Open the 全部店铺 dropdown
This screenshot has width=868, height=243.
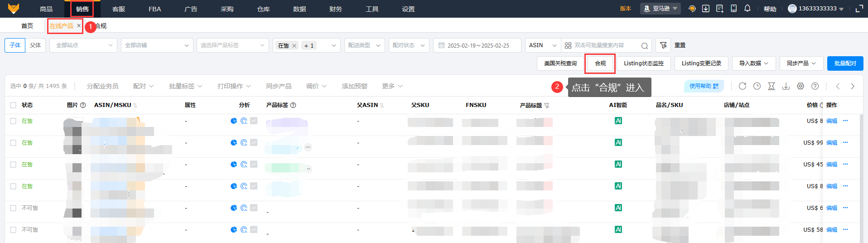[157, 45]
